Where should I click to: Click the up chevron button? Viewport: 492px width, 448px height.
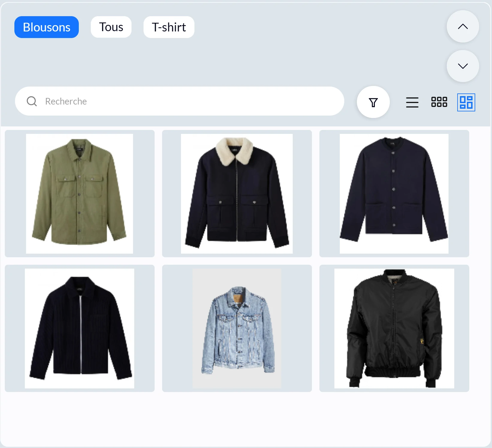pyautogui.click(x=463, y=26)
